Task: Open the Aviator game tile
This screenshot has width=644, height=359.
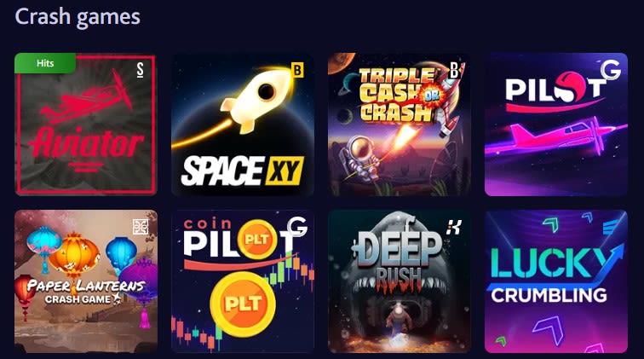Action: [x=86, y=124]
